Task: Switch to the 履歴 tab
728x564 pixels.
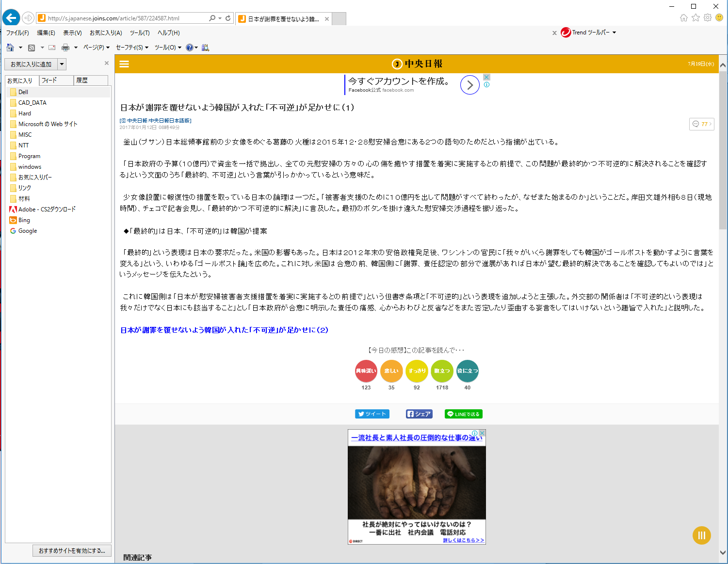Action: point(90,81)
